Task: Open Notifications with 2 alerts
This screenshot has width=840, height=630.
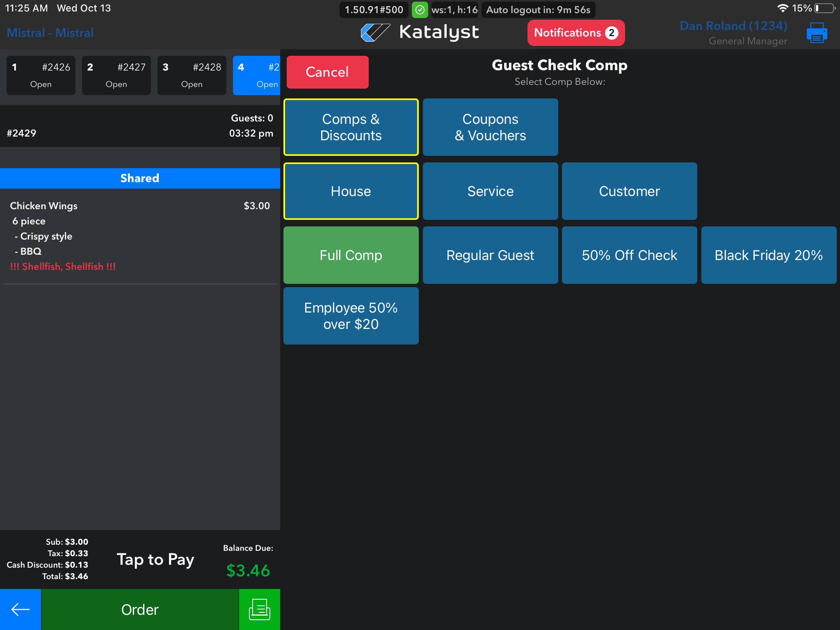Action: point(575,33)
